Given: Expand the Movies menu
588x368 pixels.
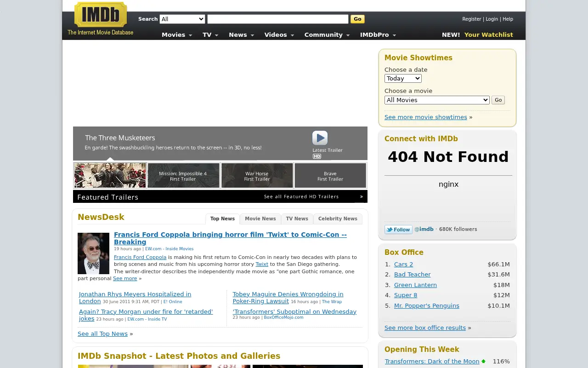Looking at the screenshot, I should pyautogui.click(x=177, y=34).
